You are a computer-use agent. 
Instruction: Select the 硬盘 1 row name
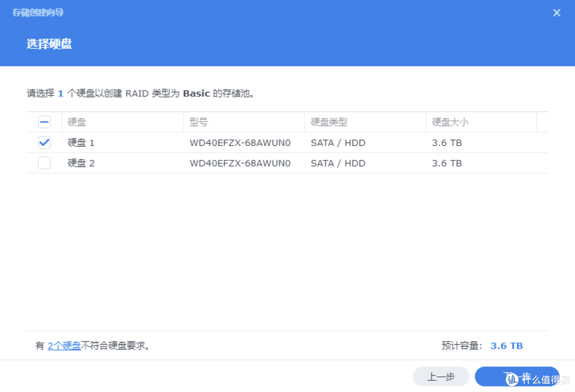tap(81, 143)
